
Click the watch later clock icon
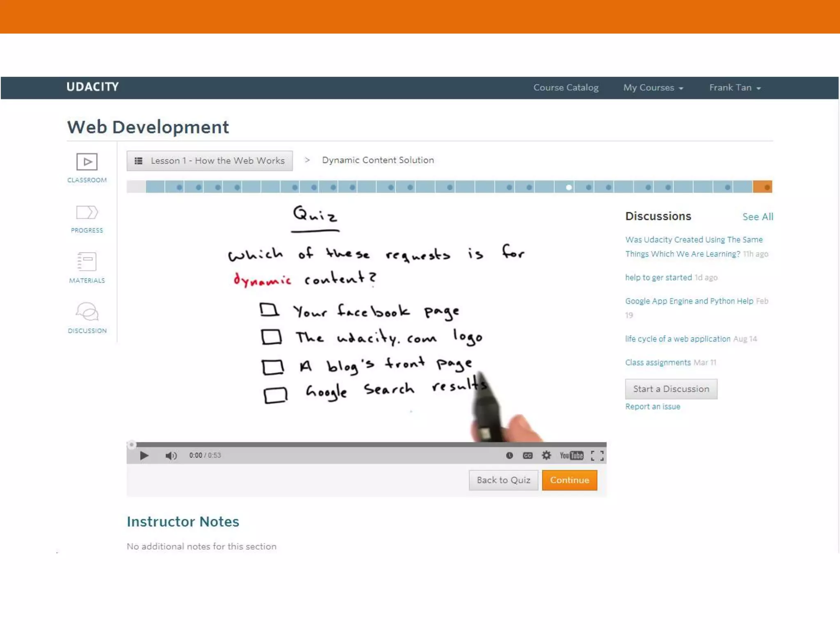point(509,455)
